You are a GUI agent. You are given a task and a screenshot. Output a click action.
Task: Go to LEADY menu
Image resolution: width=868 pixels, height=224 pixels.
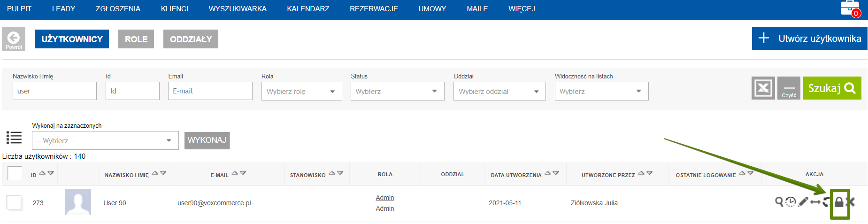pyautogui.click(x=63, y=9)
